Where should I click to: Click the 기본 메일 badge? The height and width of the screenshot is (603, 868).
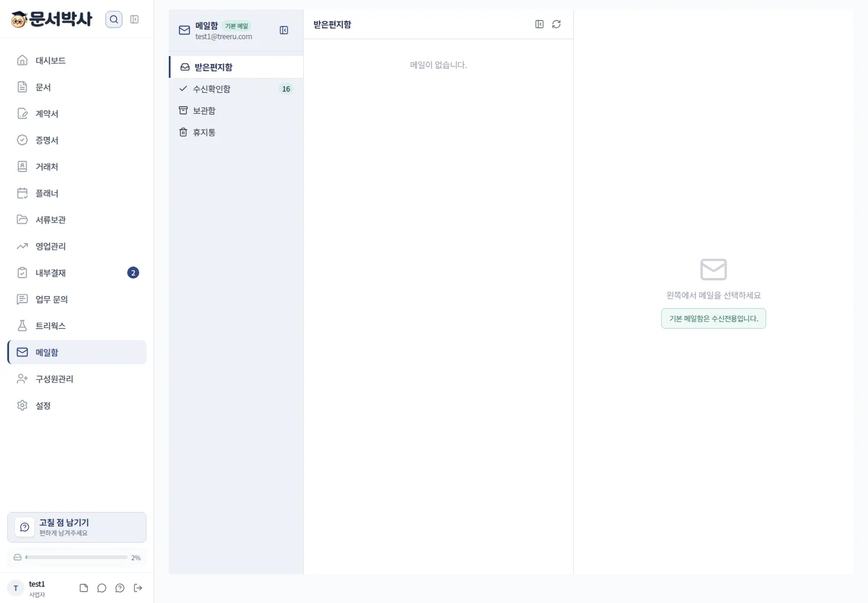click(x=236, y=26)
